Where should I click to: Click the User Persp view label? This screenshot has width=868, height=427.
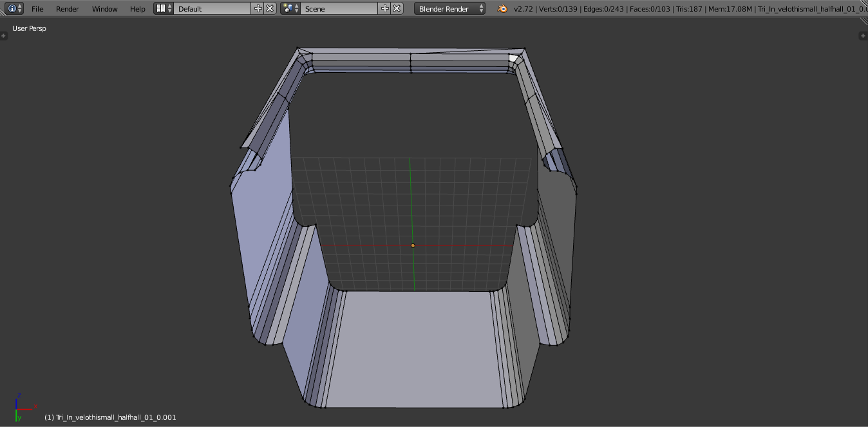[29, 28]
